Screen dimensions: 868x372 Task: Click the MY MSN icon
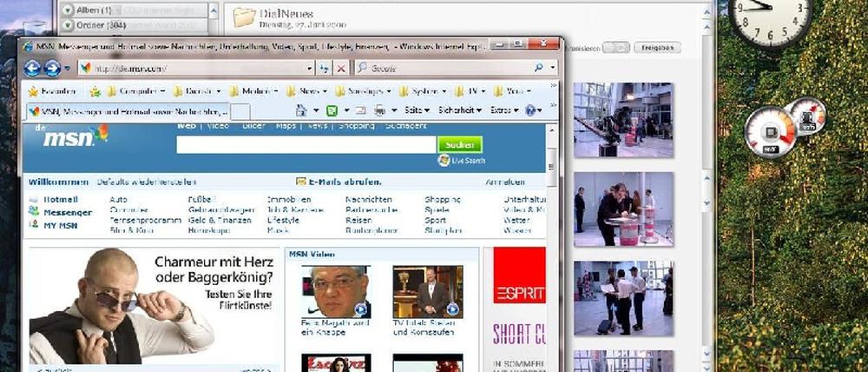34,224
